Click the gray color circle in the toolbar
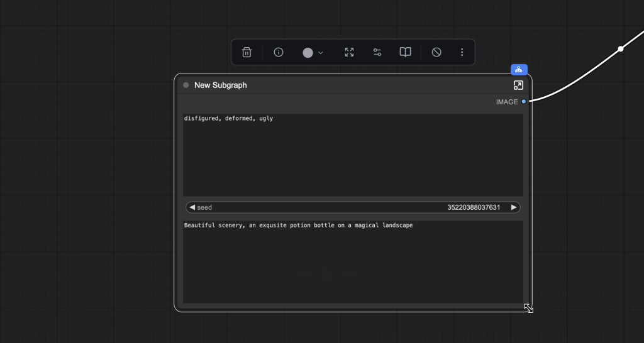Image resolution: width=644 pixels, height=343 pixels. (308, 53)
